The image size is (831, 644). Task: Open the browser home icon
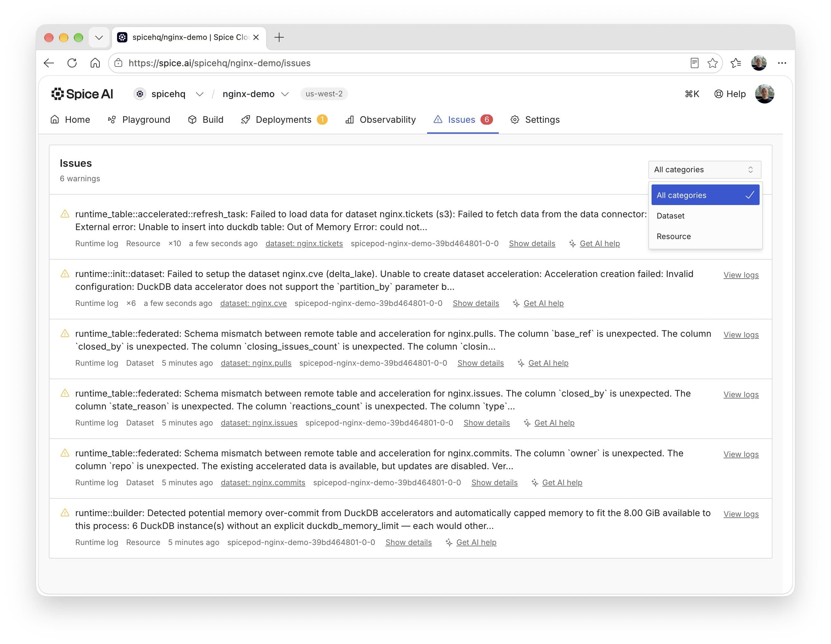(x=95, y=63)
